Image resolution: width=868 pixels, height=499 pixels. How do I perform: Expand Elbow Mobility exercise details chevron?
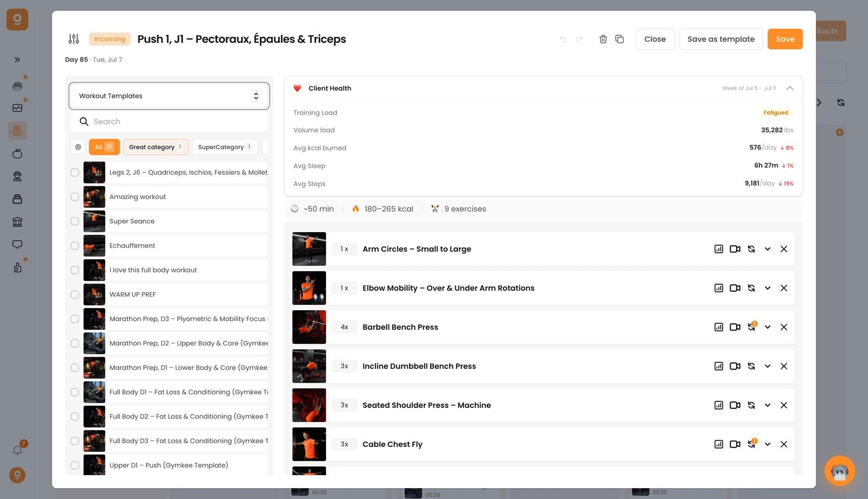click(768, 288)
